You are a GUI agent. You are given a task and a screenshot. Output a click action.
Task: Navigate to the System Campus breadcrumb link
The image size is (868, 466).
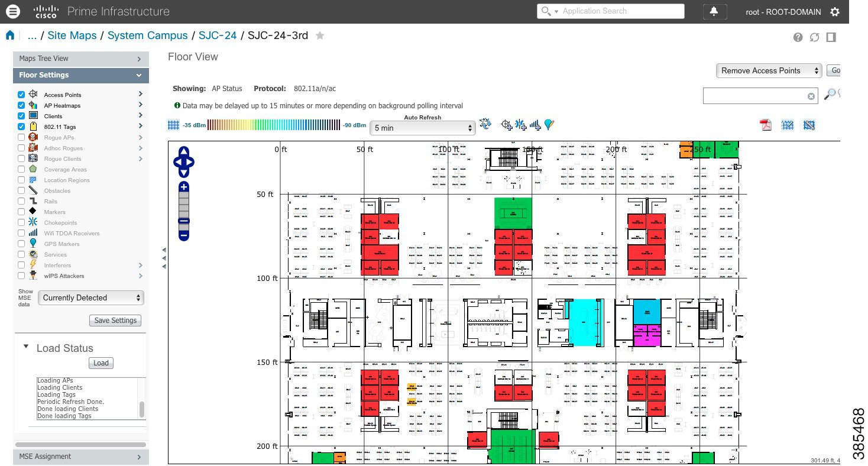(147, 35)
